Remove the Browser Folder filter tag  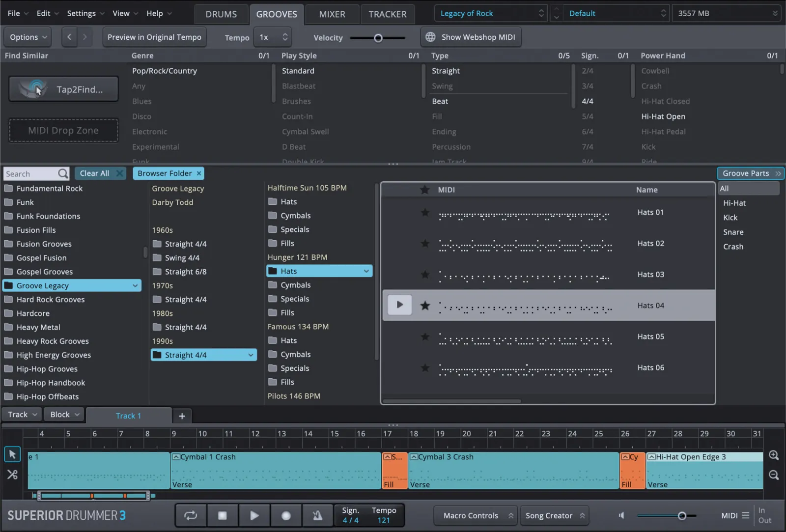(199, 173)
